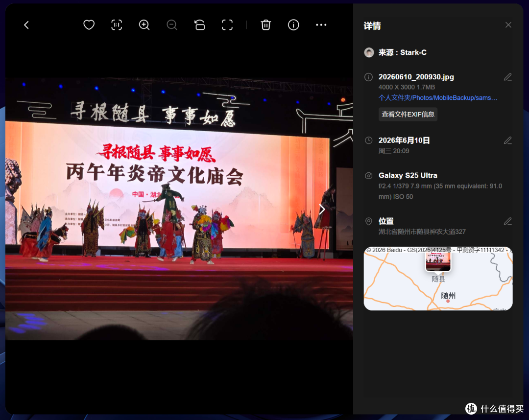Edit the file name 20260610_200930.jpg
Viewport: 529px width, 420px height.
pyautogui.click(x=508, y=77)
